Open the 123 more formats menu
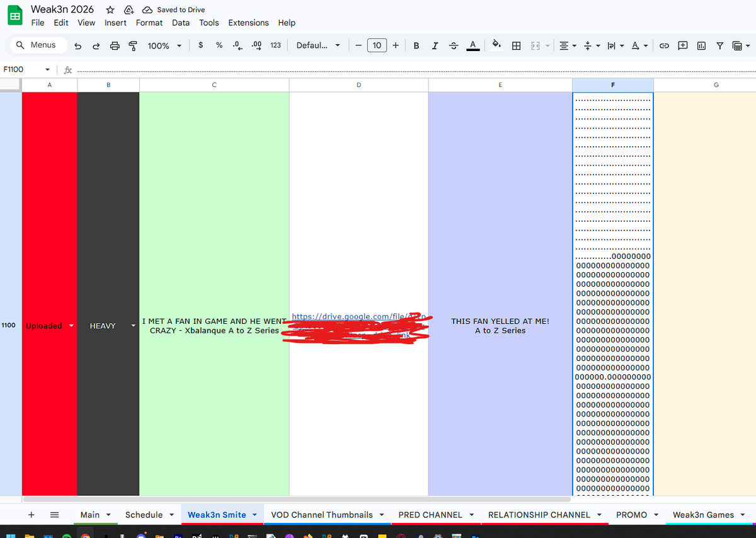The width and height of the screenshot is (756, 538). click(x=275, y=45)
